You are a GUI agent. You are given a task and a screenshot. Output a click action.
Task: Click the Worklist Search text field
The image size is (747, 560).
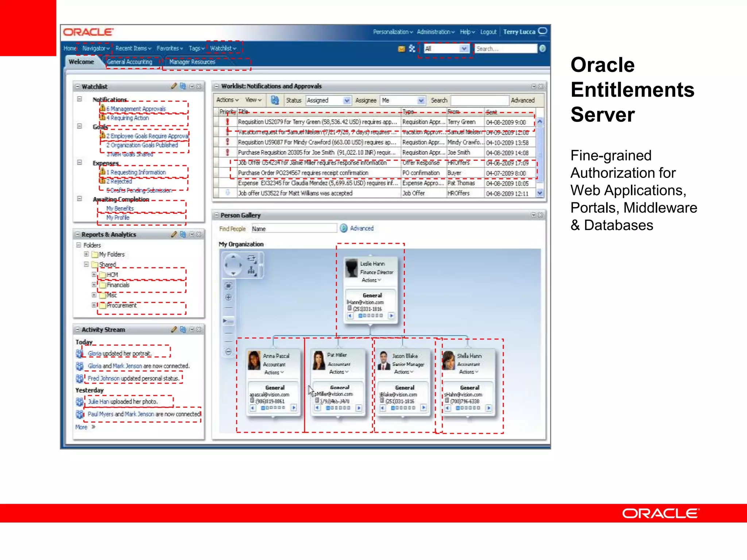[x=480, y=100]
